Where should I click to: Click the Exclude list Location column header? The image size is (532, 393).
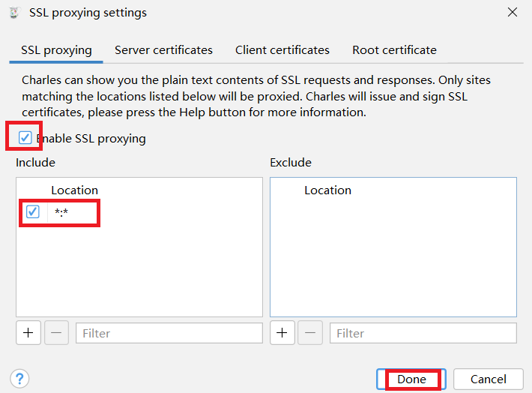tap(327, 190)
